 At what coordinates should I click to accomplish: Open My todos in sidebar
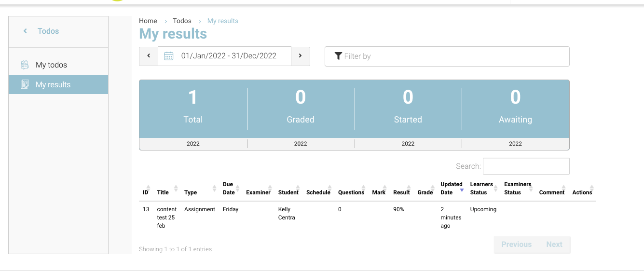51,65
